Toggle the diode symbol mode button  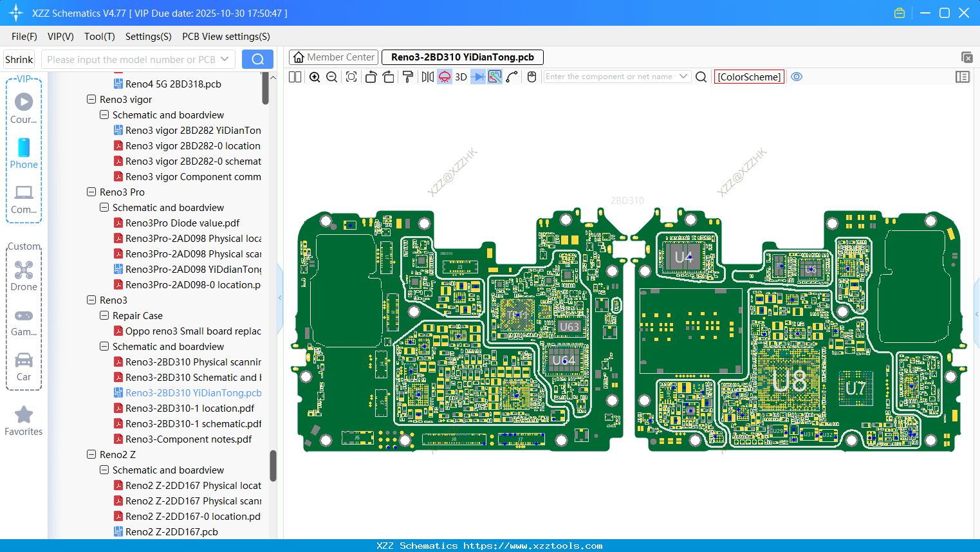click(x=478, y=77)
